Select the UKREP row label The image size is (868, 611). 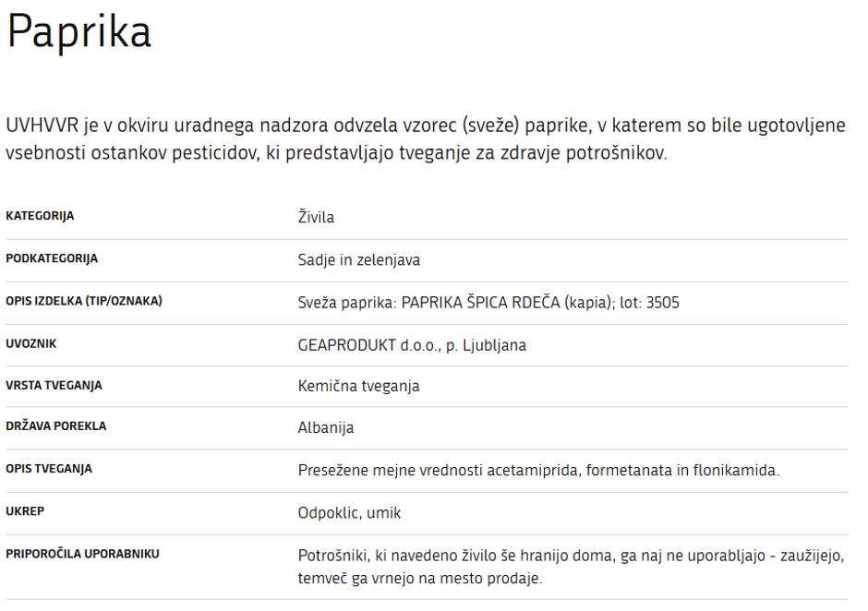(x=25, y=511)
